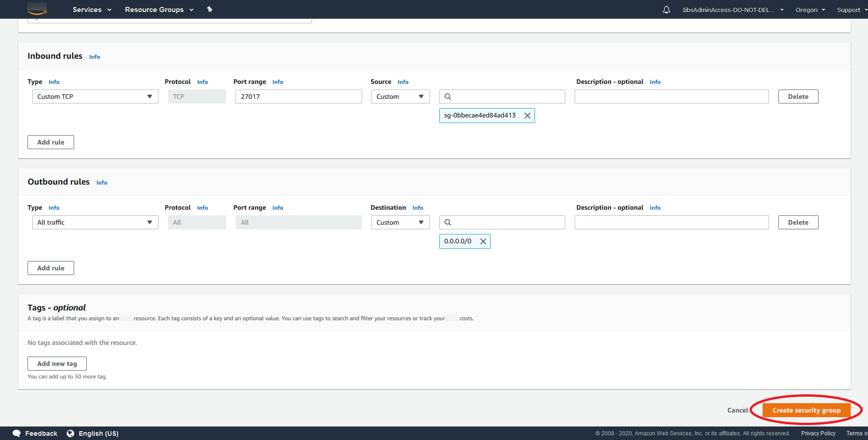
Task: Click Add new tag button
Action: pos(57,364)
